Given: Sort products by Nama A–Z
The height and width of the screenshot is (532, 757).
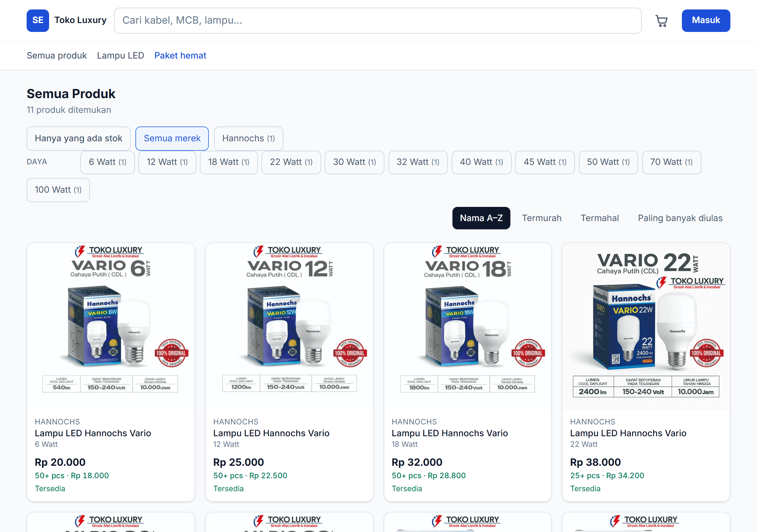Looking at the screenshot, I should [x=481, y=218].
